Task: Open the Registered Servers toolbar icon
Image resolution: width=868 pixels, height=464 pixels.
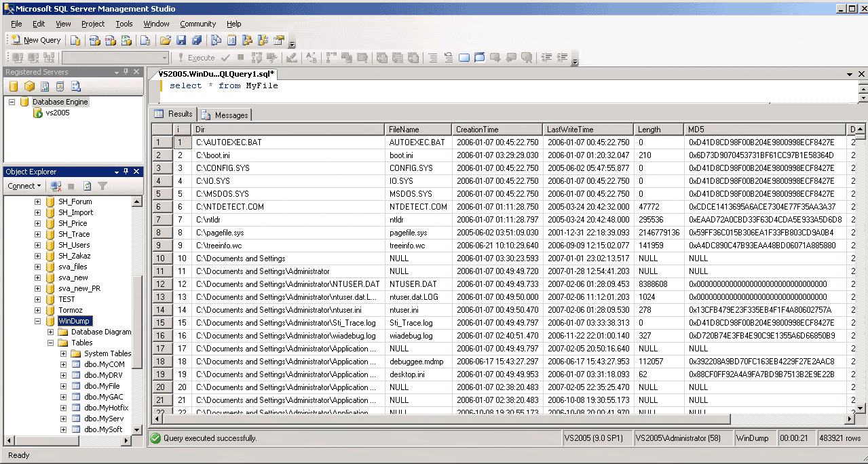Action: [216, 40]
